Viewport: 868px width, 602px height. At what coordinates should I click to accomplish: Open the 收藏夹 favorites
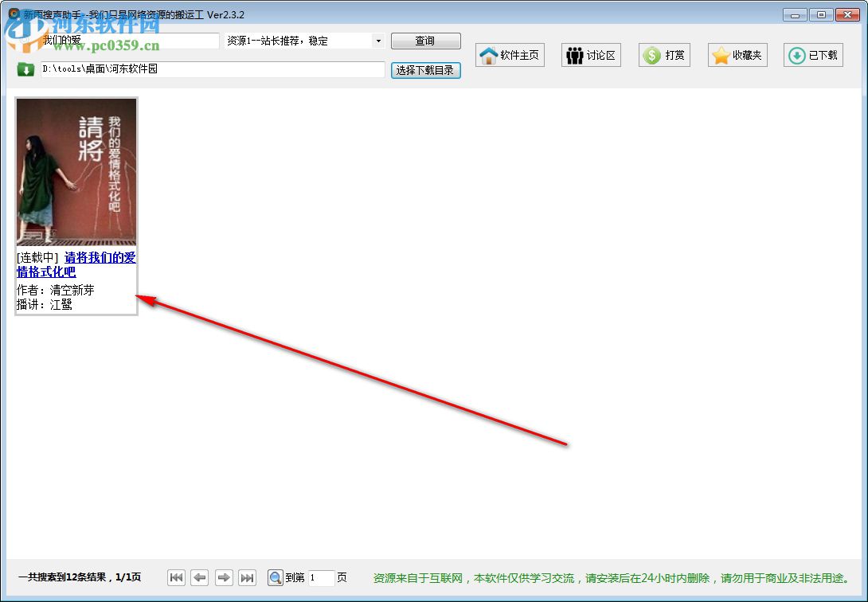click(x=737, y=55)
